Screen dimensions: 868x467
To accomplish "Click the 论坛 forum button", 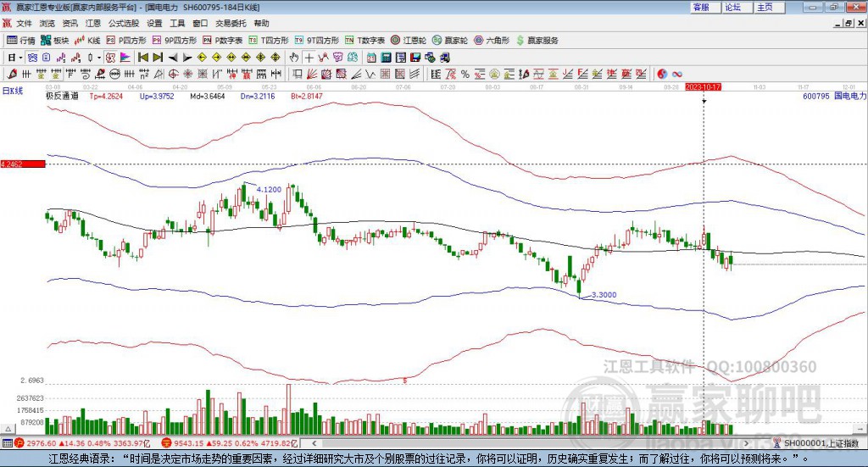I will click(737, 7).
